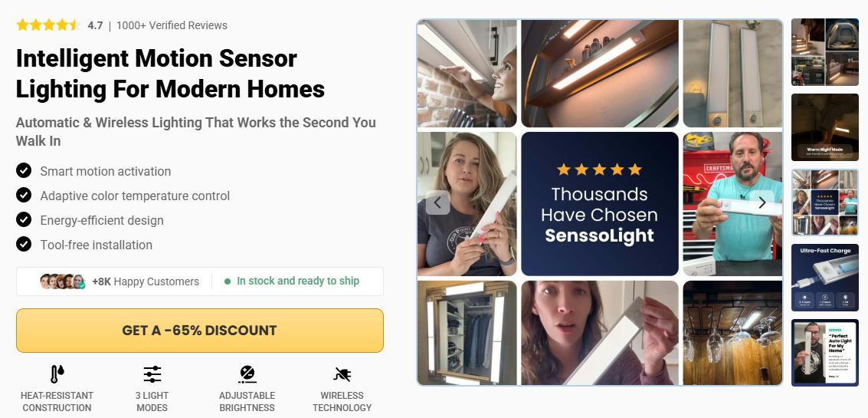This screenshot has width=868, height=418.
Task: Click the gold stars above Thousands Have Chosen
Action: [600, 169]
